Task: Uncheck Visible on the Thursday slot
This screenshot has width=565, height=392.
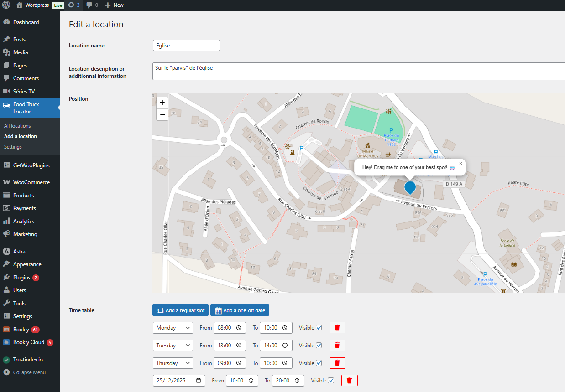Action: tap(318, 363)
